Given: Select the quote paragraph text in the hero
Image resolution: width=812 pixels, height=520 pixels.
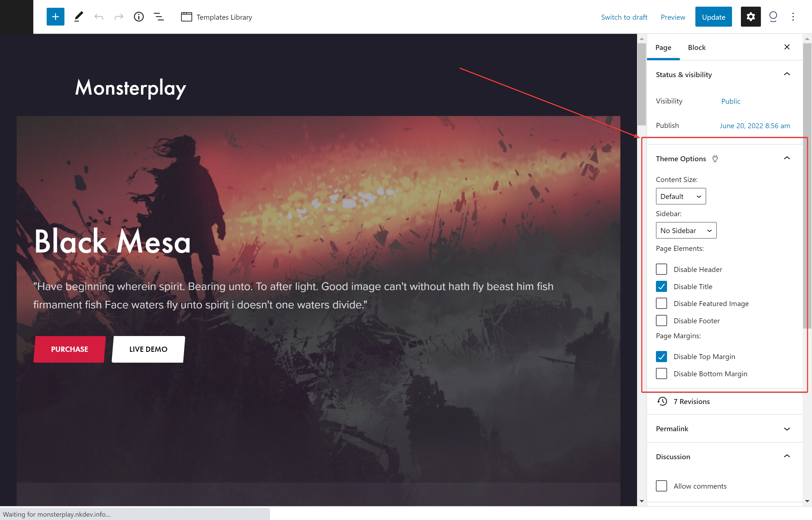Looking at the screenshot, I should pyautogui.click(x=293, y=296).
